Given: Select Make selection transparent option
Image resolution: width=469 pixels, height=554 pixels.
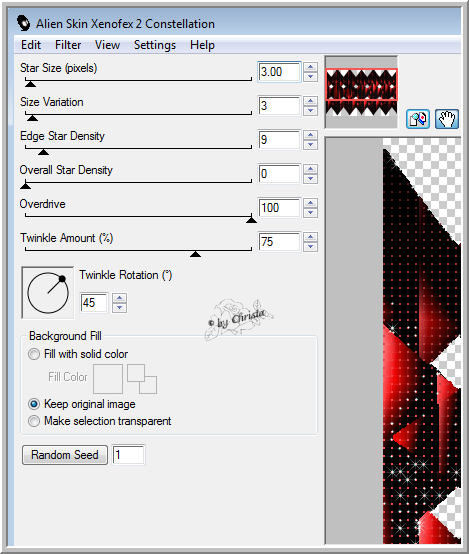Looking at the screenshot, I should click(x=34, y=421).
